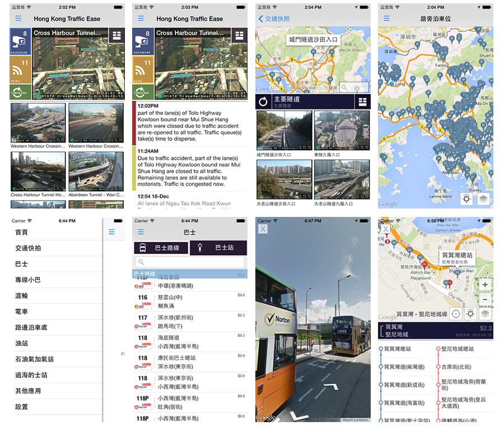Screen dimensions: 504x435
Task: Tap refresh icon beside 主要隧道
Action: [263, 101]
